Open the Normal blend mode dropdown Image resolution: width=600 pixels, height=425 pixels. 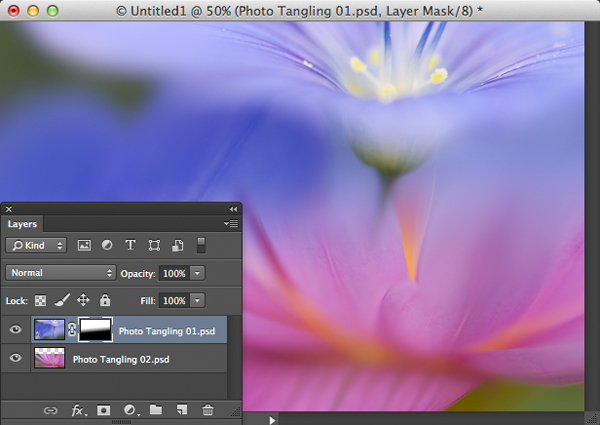coord(61,273)
